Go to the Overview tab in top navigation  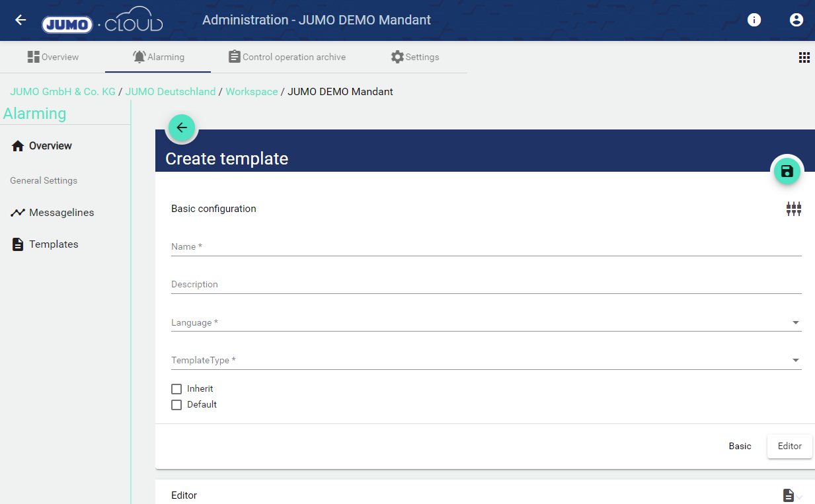point(53,57)
